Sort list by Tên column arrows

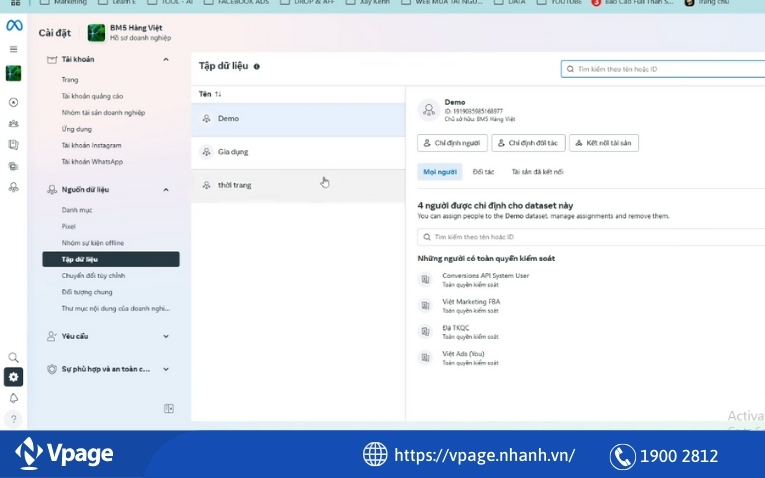click(x=218, y=94)
